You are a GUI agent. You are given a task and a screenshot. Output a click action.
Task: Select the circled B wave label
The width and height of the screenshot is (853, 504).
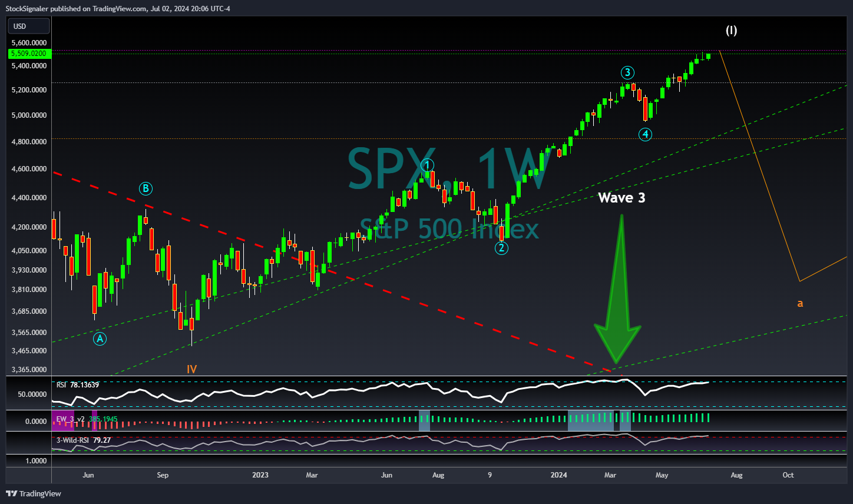tap(146, 188)
